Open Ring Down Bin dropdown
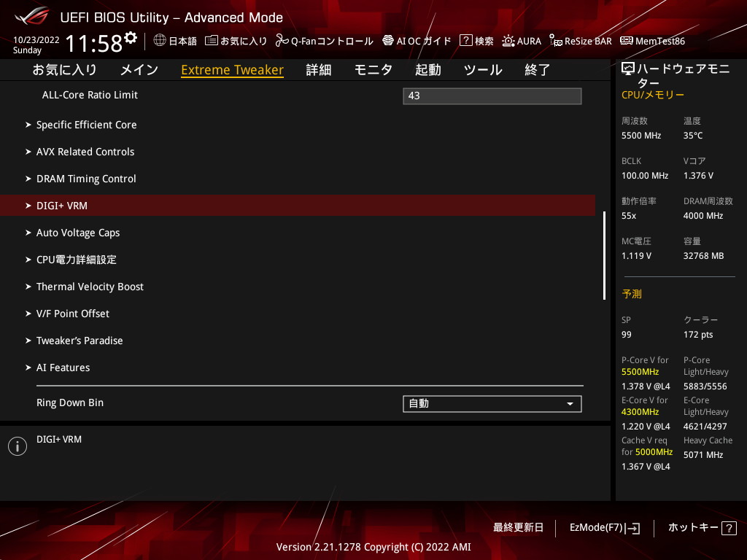 [492, 404]
